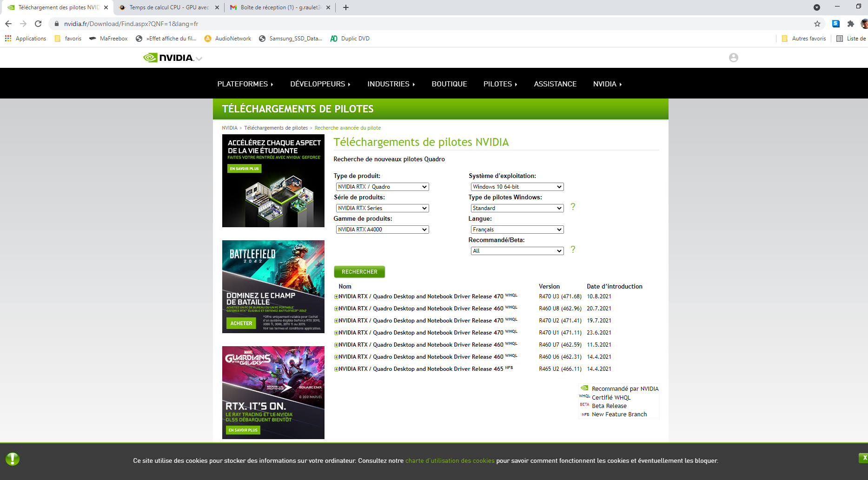Viewport: 868px width, 480px height.
Task: Click the browser reload page icon
Action: (38, 24)
